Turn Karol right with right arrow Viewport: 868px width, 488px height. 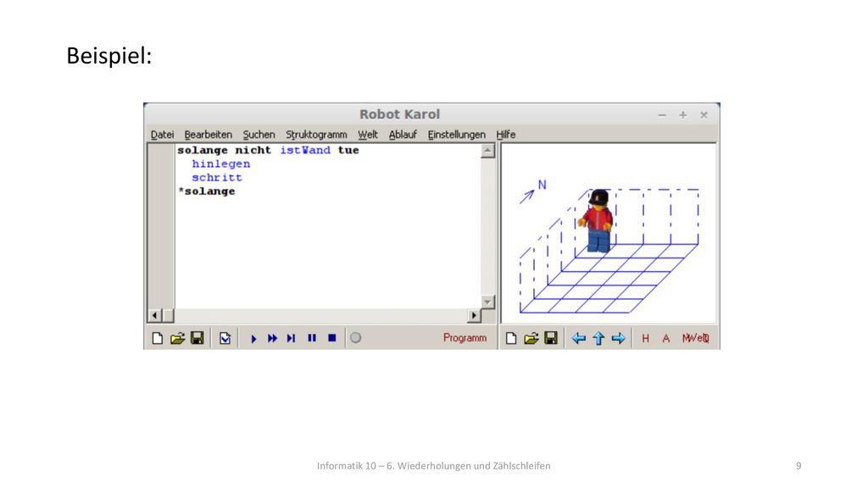click(x=618, y=338)
